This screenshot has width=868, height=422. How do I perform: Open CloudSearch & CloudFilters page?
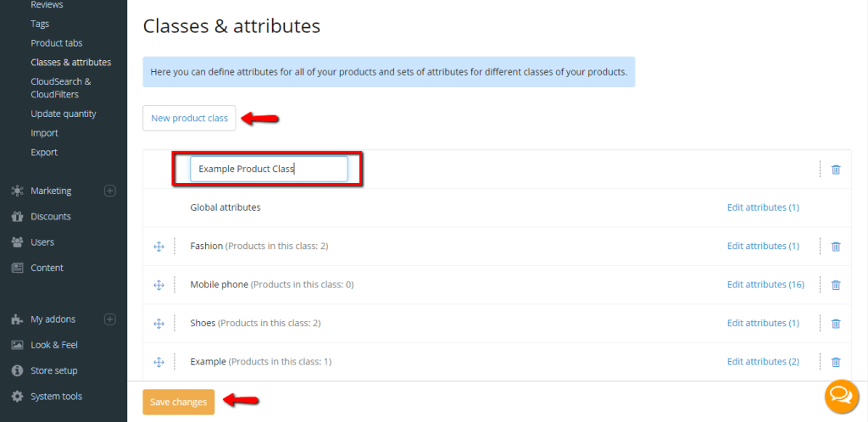point(61,88)
